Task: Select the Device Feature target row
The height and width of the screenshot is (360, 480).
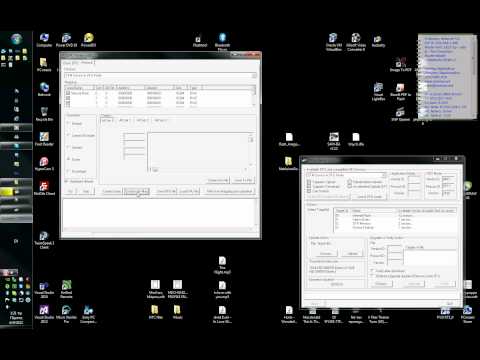Action: click(395, 228)
